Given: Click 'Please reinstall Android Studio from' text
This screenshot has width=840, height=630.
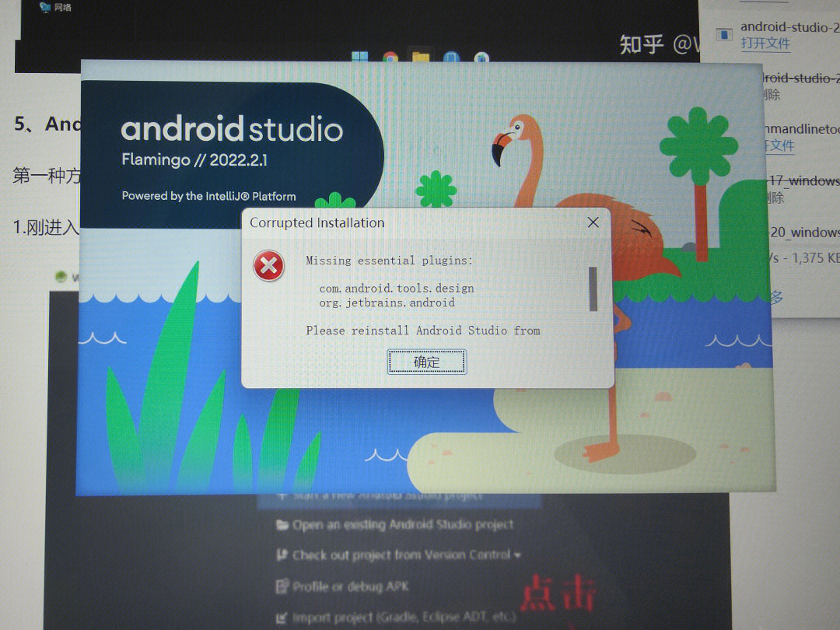Looking at the screenshot, I should click(422, 331).
